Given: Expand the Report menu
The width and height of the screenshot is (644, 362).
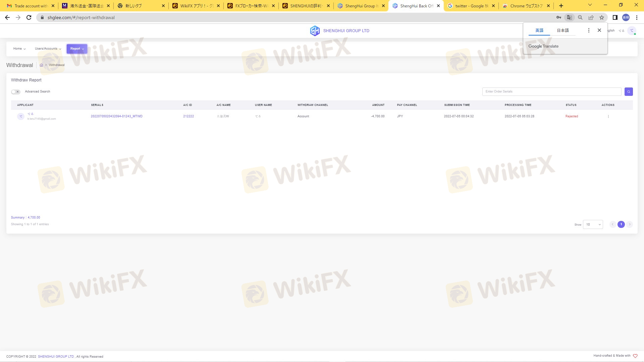Looking at the screenshot, I should [77, 49].
